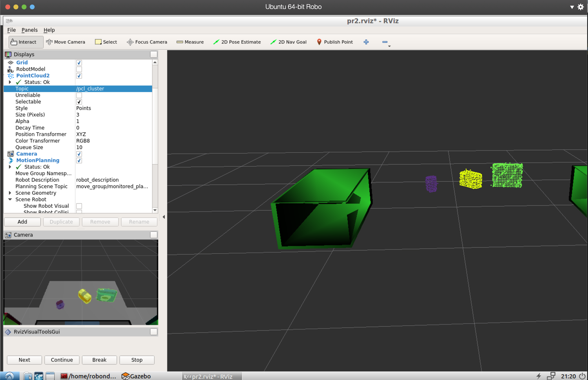Click the Publish Point tool
The height and width of the screenshot is (380, 588).
336,42
